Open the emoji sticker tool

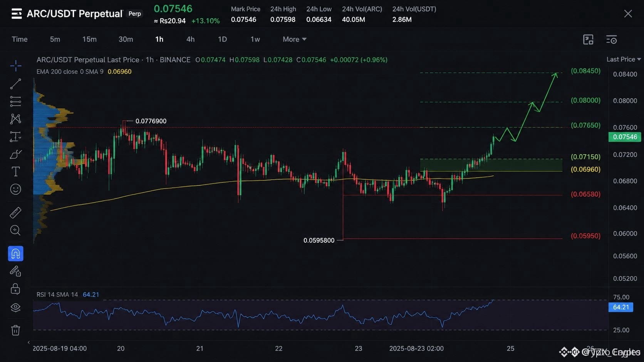(16, 189)
